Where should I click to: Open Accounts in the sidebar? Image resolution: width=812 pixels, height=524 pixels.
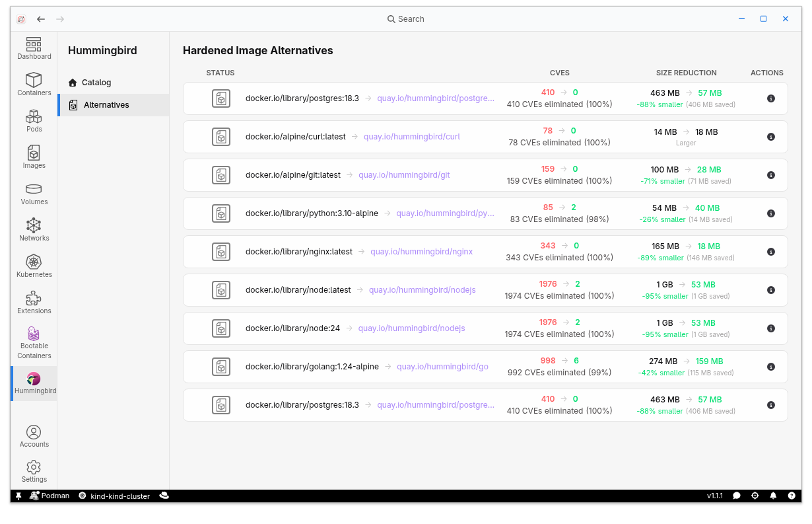click(x=34, y=437)
